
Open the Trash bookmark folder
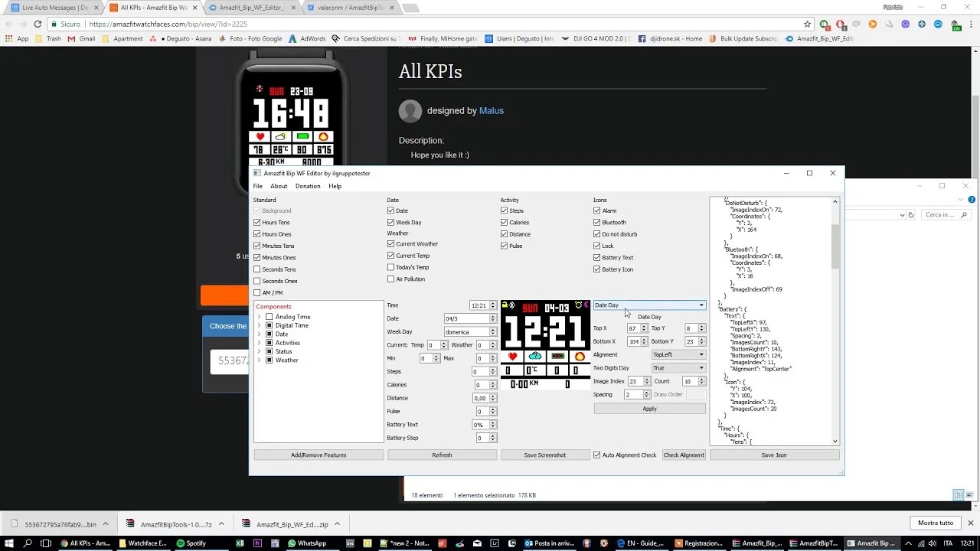47,38
